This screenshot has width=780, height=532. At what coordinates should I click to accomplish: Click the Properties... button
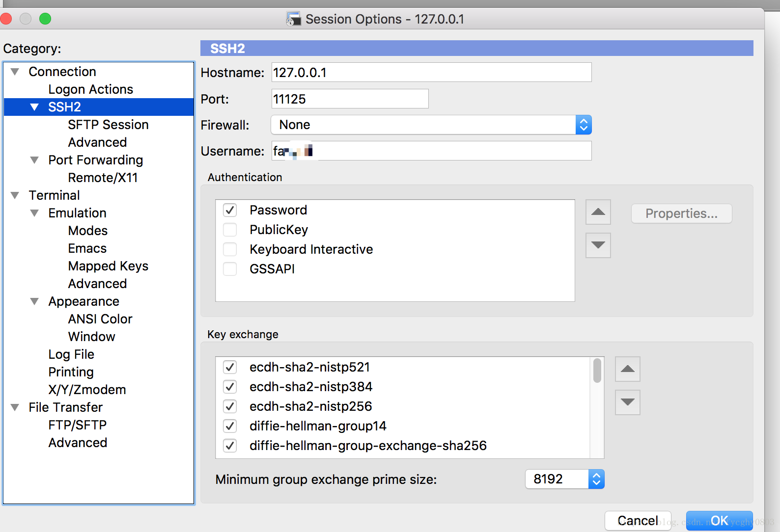(x=681, y=213)
